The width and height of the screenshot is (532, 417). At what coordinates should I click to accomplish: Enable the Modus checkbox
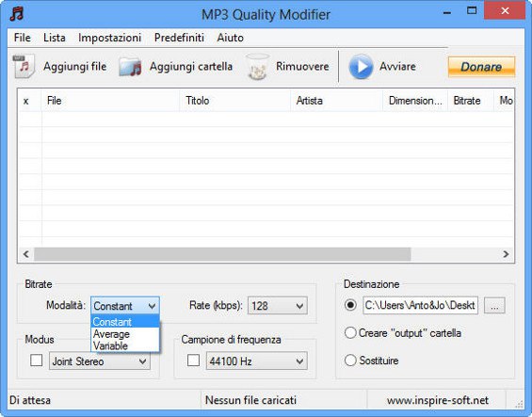tap(37, 361)
